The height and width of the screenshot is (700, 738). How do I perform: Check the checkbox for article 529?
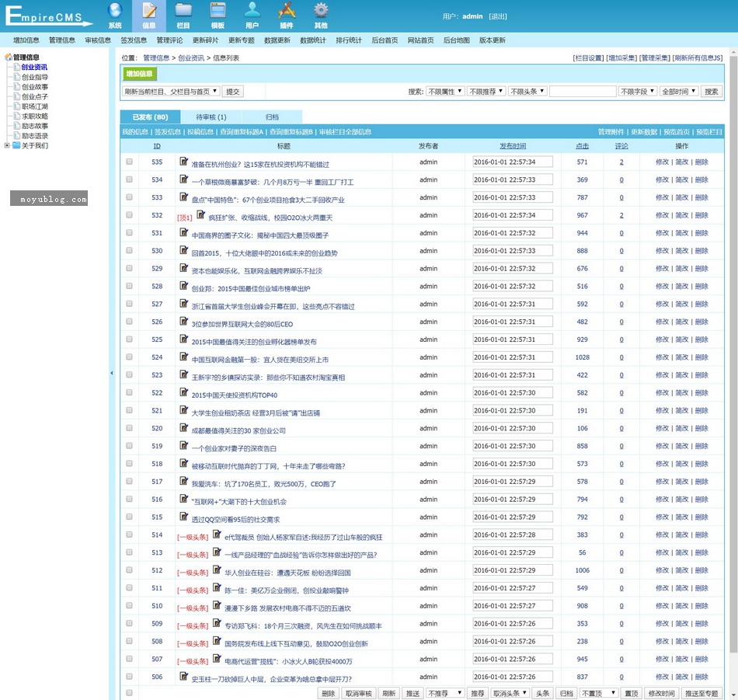[x=130, y=268]
